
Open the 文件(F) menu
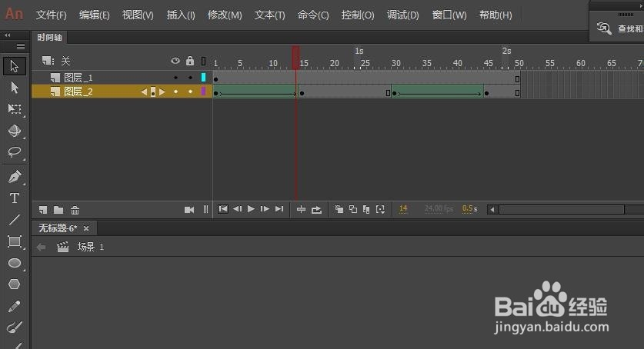(52, 15)
